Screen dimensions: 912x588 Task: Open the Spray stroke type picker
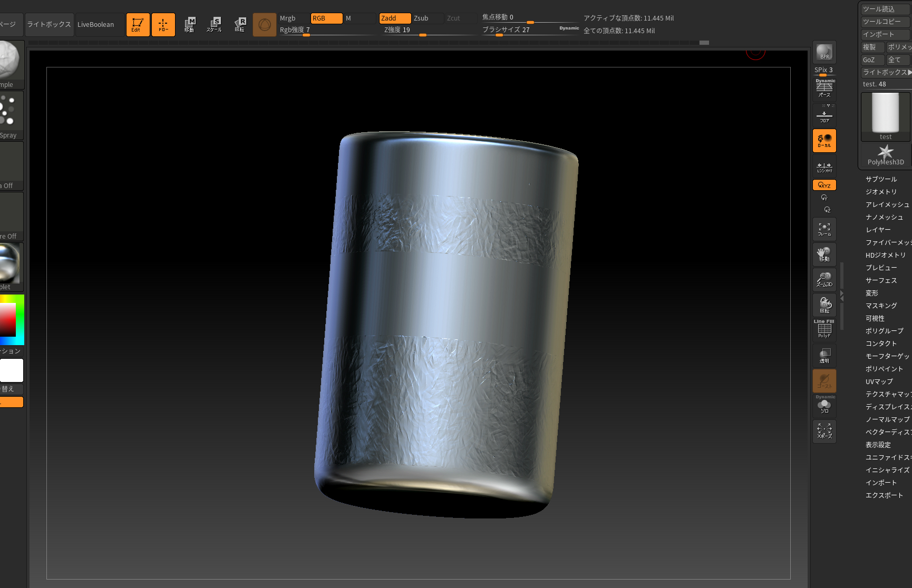11,115
